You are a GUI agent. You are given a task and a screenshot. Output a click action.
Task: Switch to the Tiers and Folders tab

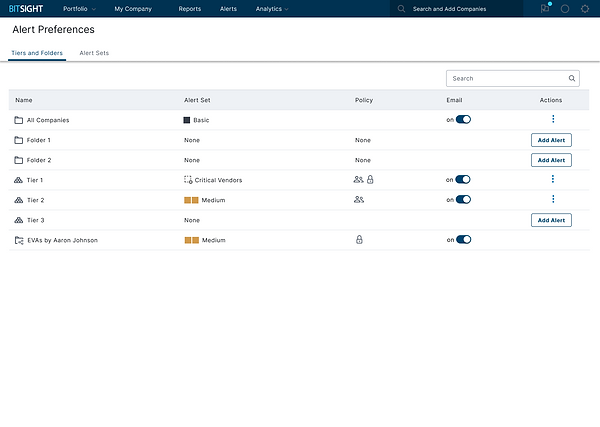37,53
